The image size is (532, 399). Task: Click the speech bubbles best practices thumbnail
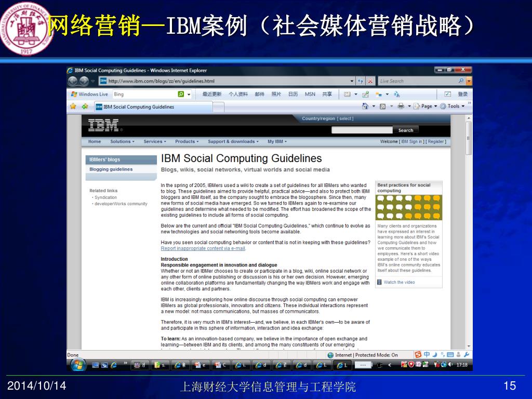[408, 207]
